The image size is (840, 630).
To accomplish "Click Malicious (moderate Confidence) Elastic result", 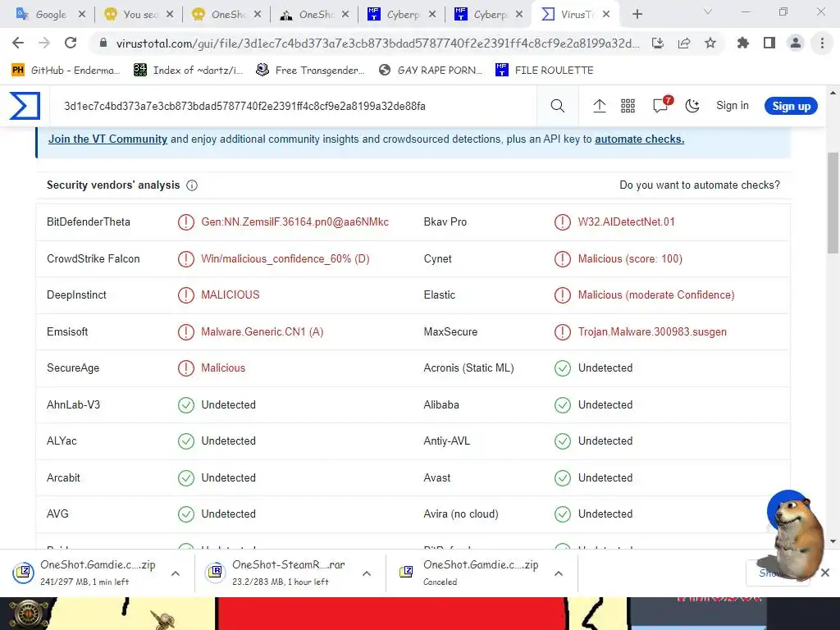I will [x=656, y=295].
